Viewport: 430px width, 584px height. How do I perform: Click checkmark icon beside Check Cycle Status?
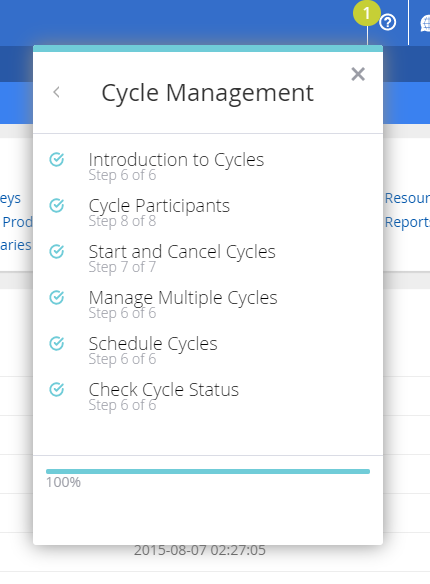pyautogui.click(x=57, y=390)
